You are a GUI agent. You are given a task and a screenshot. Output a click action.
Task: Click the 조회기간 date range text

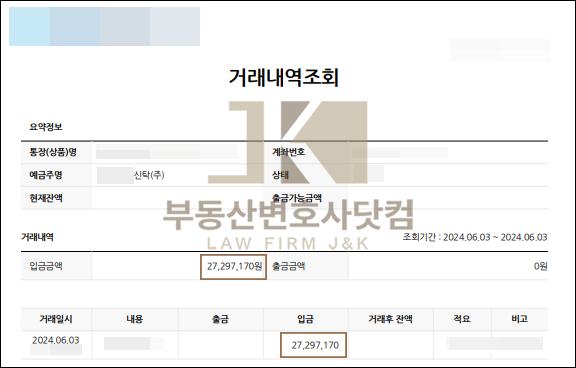pos(475,237)
